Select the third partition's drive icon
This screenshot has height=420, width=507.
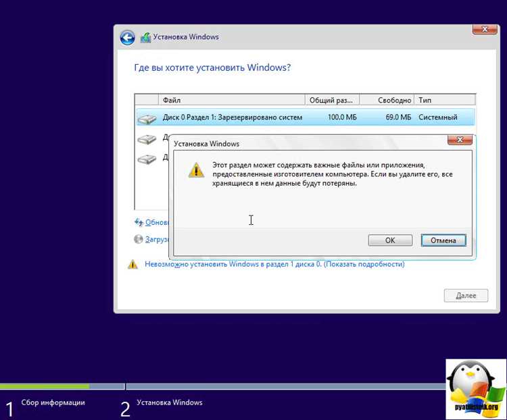click(147, 159)
